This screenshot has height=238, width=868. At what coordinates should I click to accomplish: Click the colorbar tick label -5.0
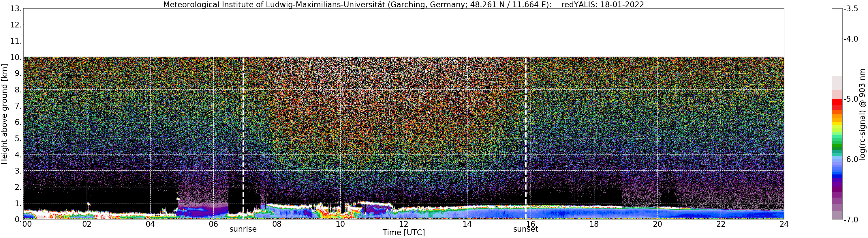pos(852,99)
